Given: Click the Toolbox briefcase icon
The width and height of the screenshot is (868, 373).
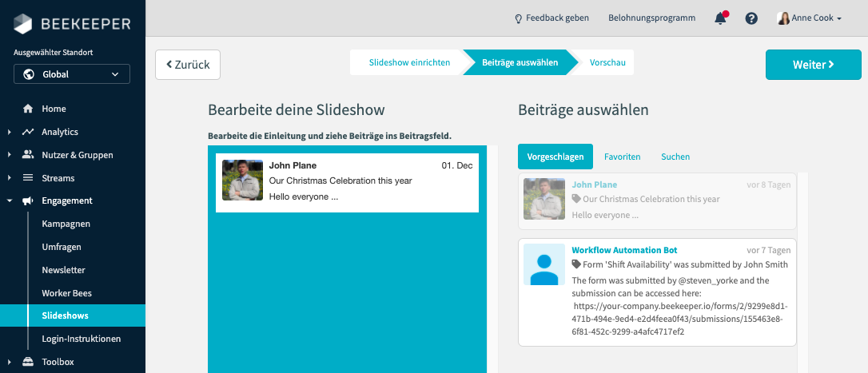Looking at the screenshot, I should pyautogui.click(x=28, y=362).
